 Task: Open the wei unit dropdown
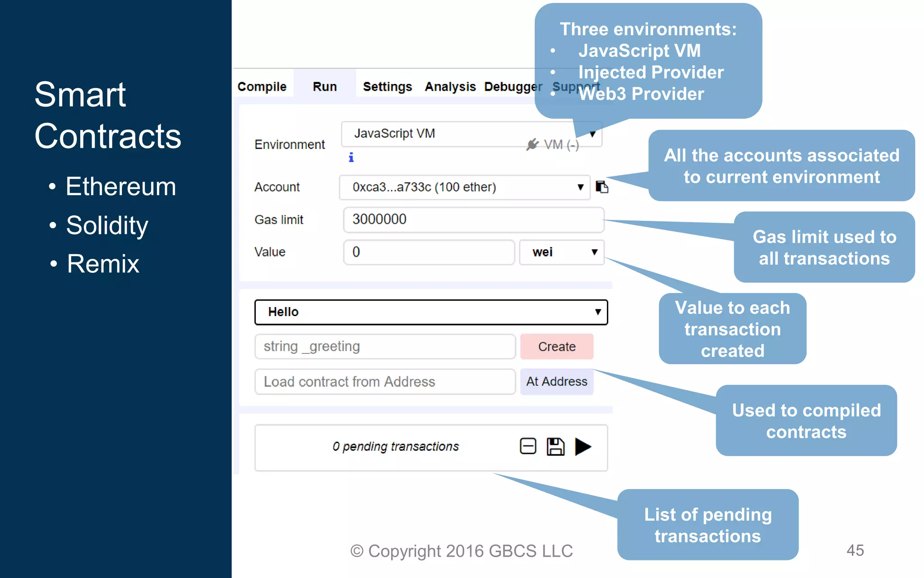click(x=562, y=252)
